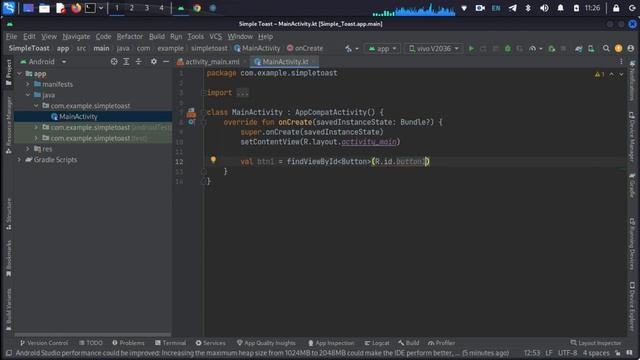Open the account profile icon in the toolbar
Screen dimensions: 640x360
coord(631,49)
